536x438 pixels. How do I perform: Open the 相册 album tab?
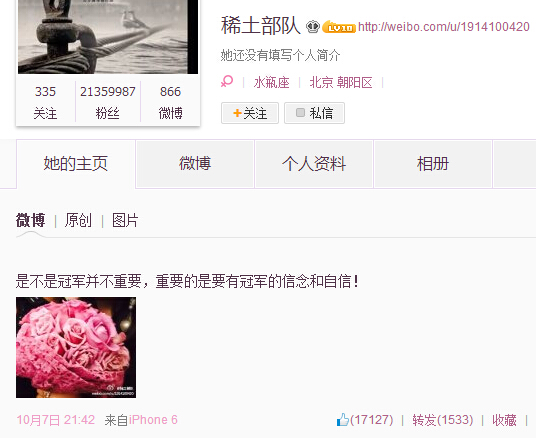[x=433, y=164]
